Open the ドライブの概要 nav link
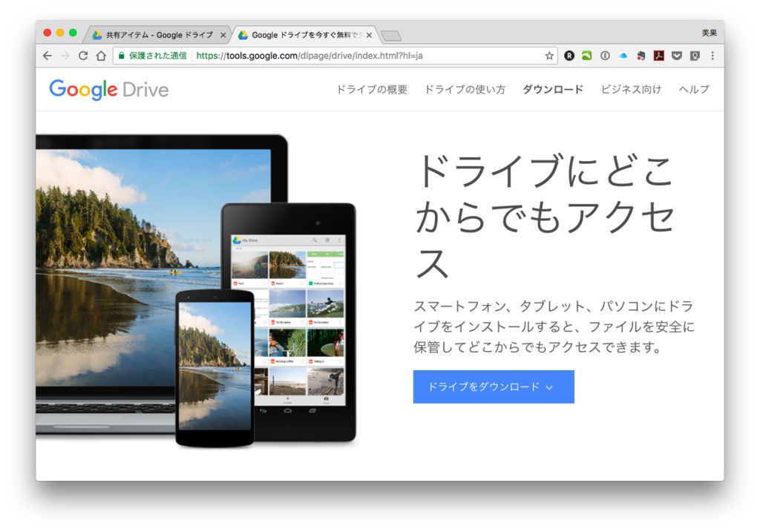Image resolution: width=760 pixels, height=532 pixels. coord(372,89)
